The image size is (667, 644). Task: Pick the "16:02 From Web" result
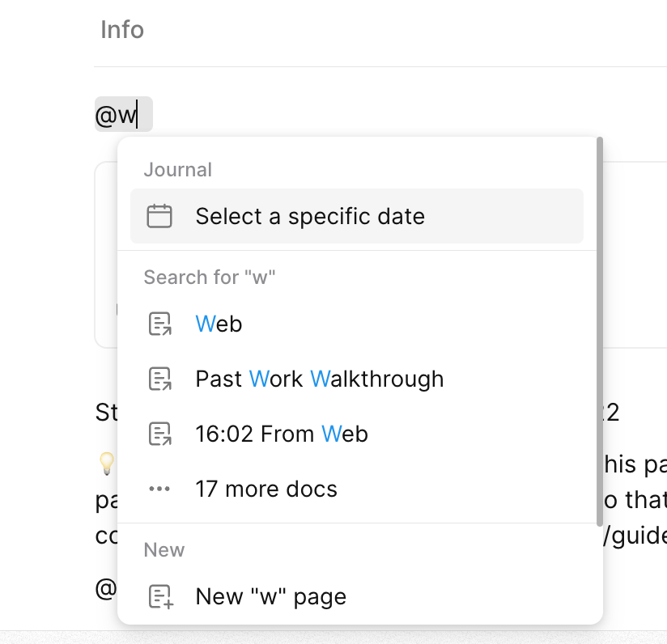pyautogui.click(x=282, y=434)
